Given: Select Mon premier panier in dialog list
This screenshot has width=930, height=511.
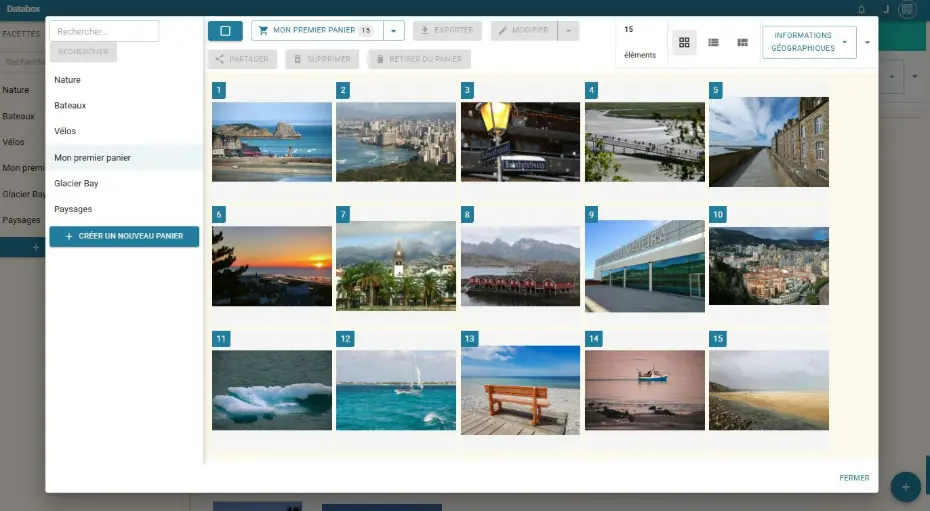Looking at the screenshot, I should pyautogui.click(x=125, y=158).
